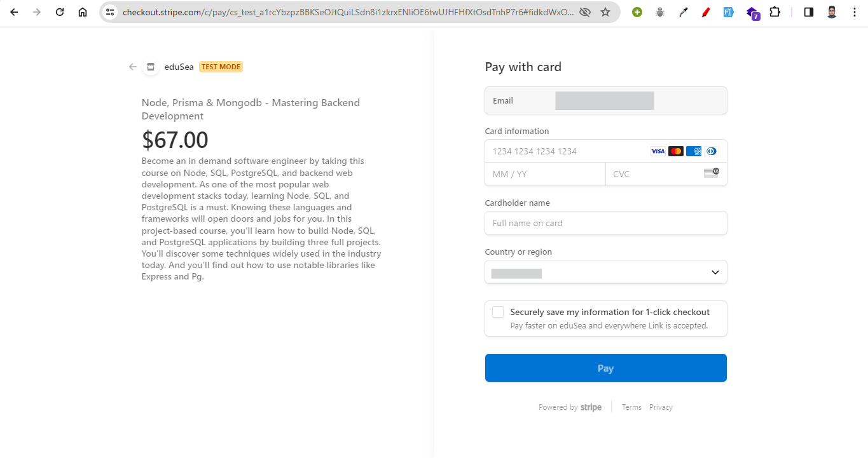Bookmark this page with the star icon
The height and width of the screenshot is (458, 868).
pos(605,12)
